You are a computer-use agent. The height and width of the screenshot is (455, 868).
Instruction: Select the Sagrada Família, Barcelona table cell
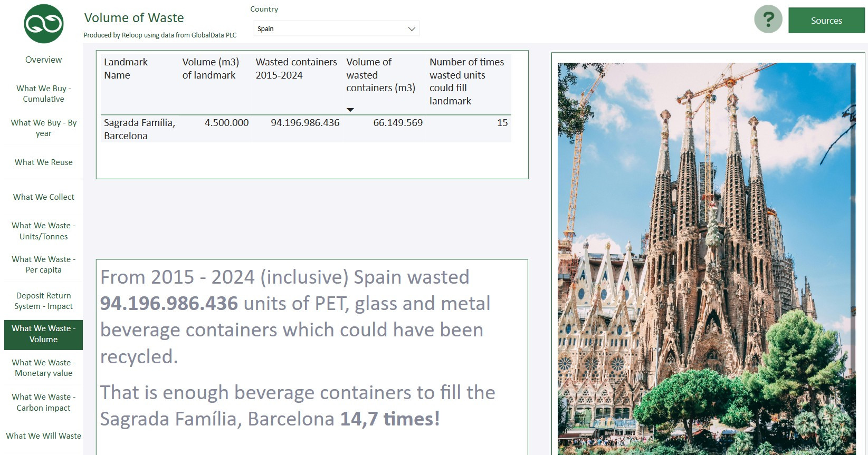point(139,129)
